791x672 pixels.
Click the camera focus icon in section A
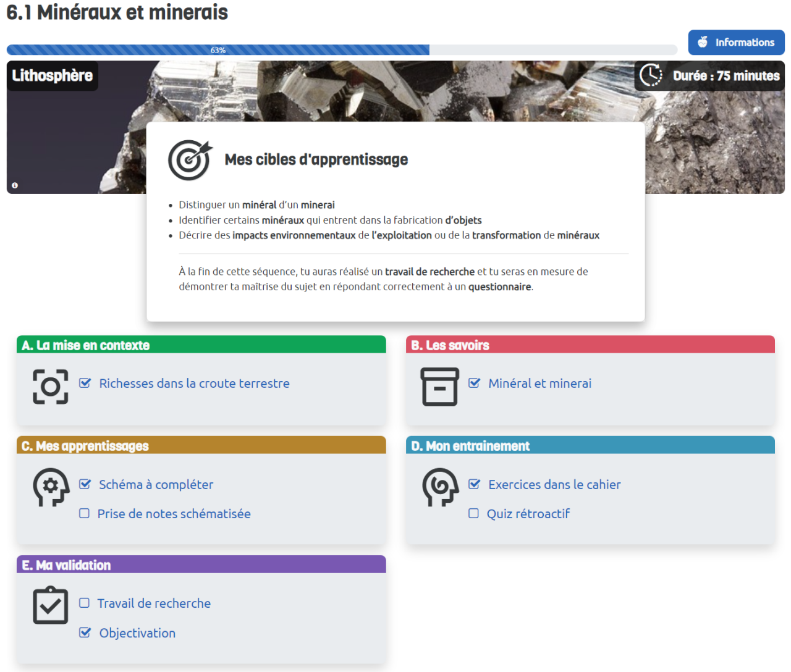(x=51, y=387)
